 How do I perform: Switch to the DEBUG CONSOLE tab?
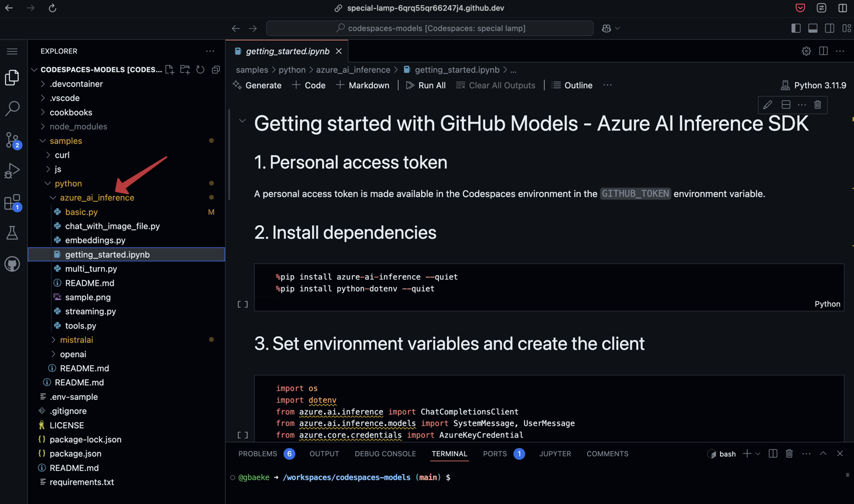click(x=385, y=453)
